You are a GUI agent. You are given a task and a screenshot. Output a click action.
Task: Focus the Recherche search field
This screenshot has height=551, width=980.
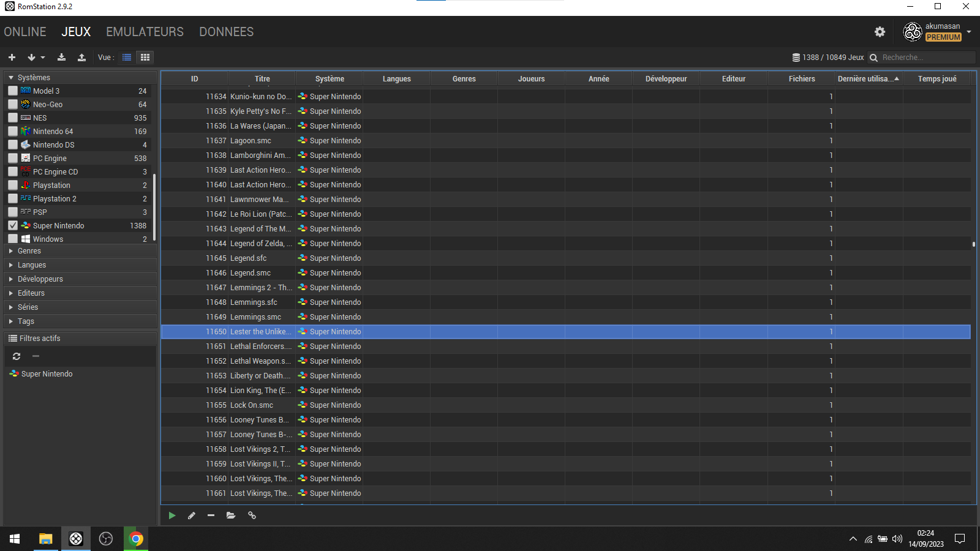[x=927, y=58]
